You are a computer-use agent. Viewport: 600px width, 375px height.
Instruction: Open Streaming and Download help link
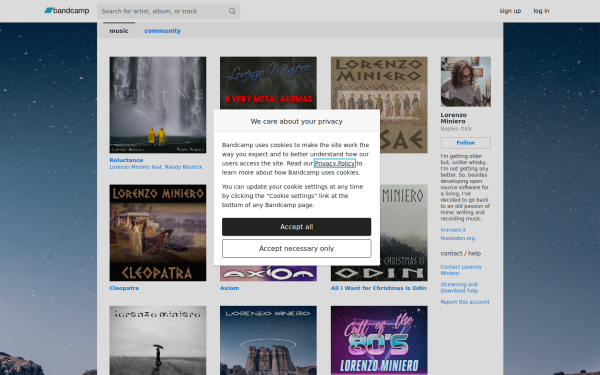[x=459, y=287]
